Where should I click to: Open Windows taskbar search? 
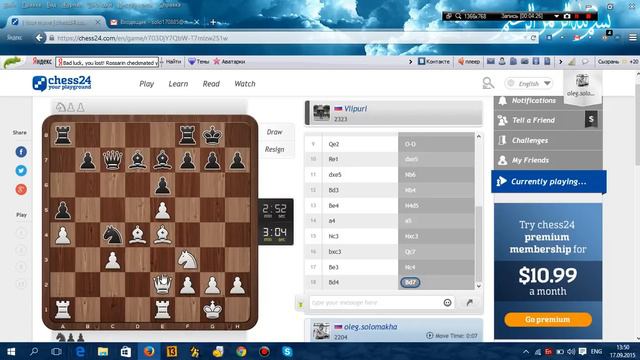click(x=34, y=351)
